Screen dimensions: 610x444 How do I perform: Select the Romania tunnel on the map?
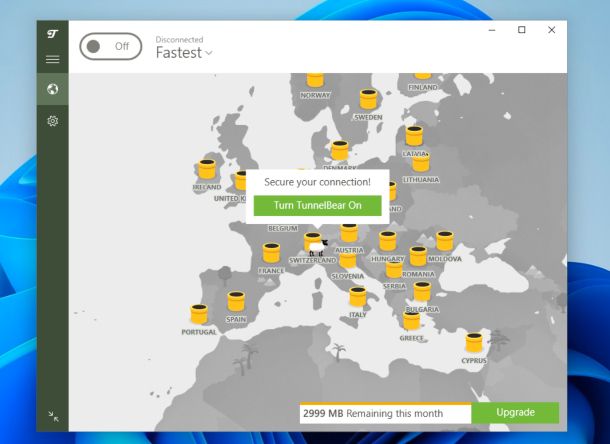tap(418, 256)
